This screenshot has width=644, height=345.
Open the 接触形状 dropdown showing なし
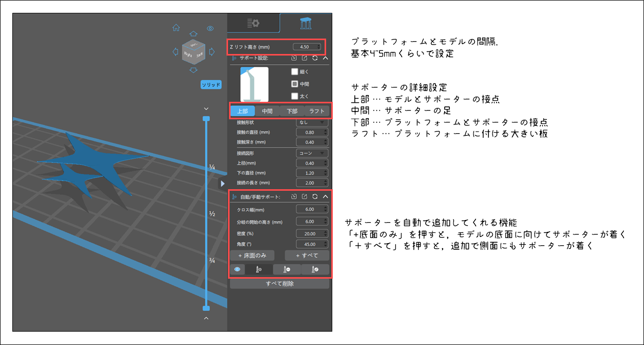point(312,122)
